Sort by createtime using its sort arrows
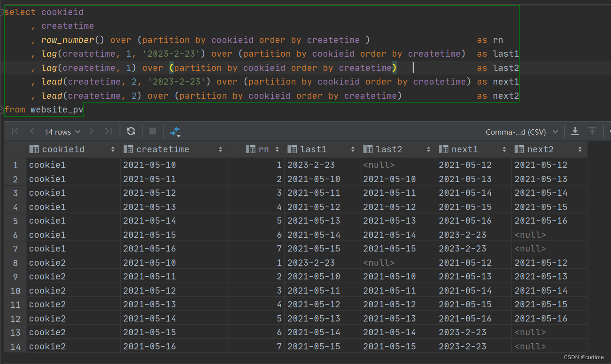The height and width of the screenshot is (364, 611). point(220,150)
